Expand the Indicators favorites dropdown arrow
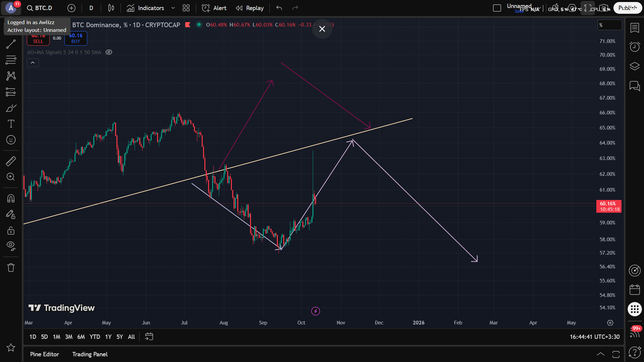Viewport: 644px width, 362px height. point(173,8)
